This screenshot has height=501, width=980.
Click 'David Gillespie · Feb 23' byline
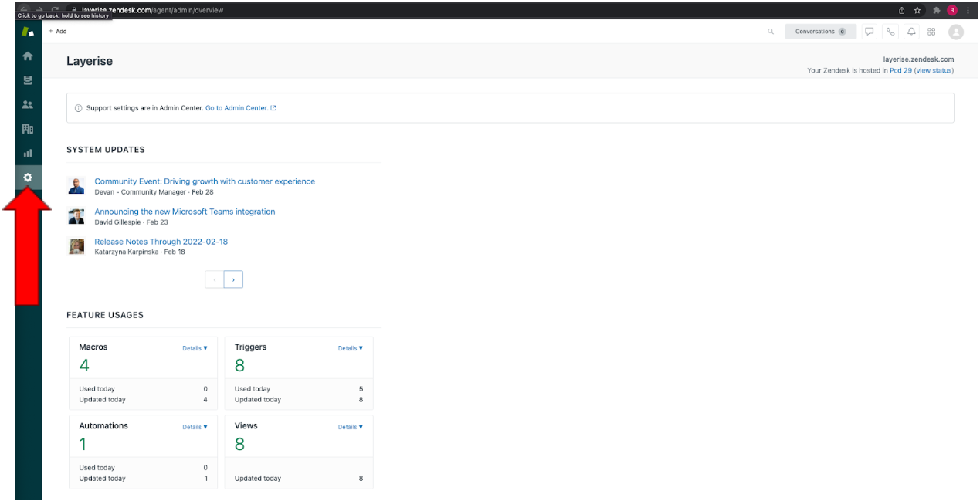tap(131, 222)
